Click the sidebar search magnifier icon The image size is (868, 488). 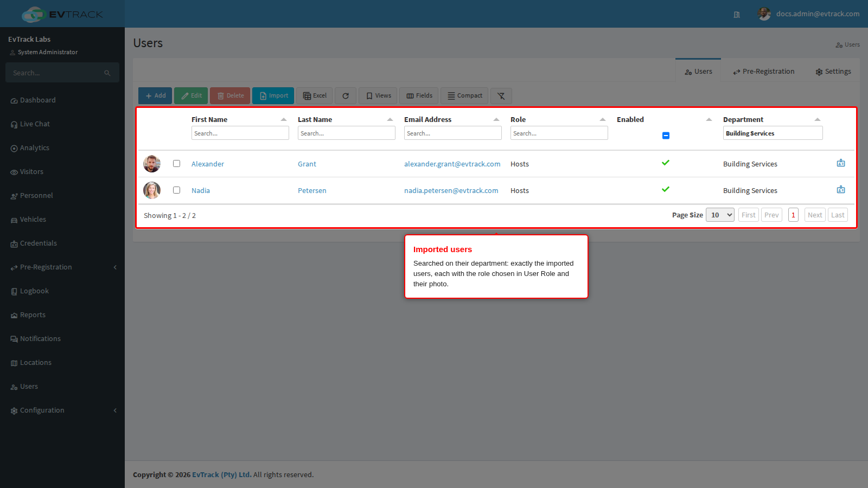pyautogui.click(x=107, y=73)
